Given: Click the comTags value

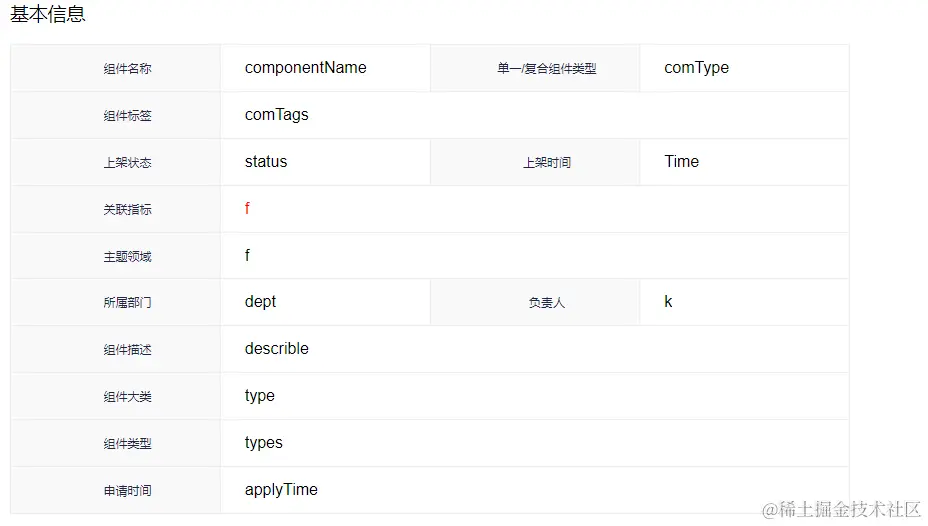Looking at the screenshot, I should [x=276, y=115].
